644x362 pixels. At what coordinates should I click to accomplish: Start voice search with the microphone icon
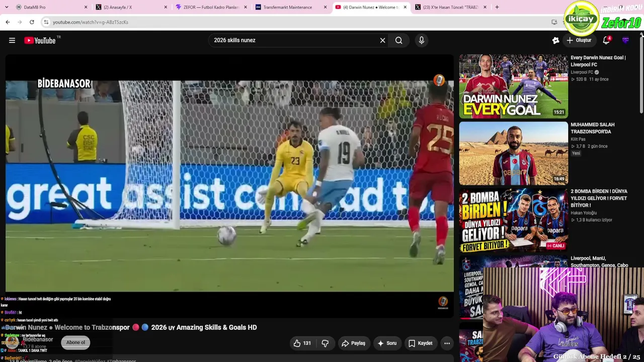[x=422, y=40]
